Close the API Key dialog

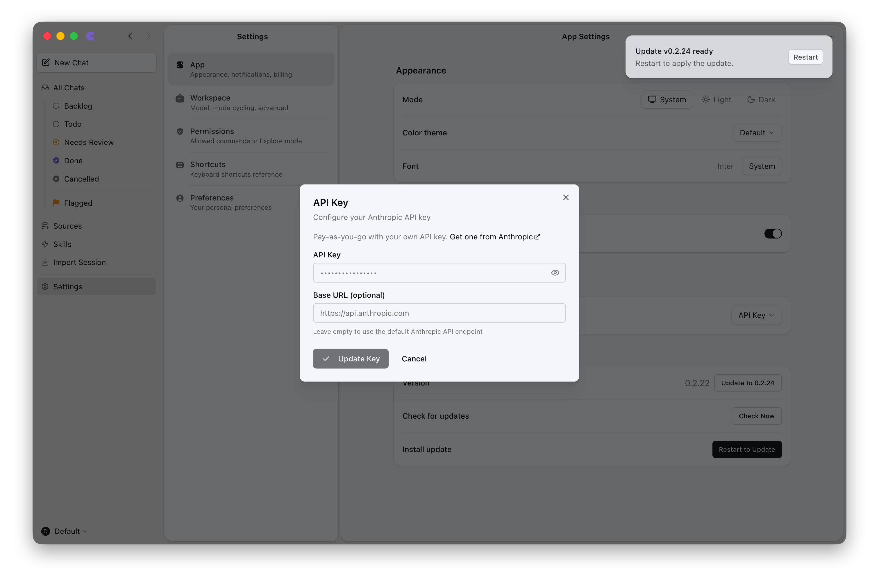(x=566, y=197)
